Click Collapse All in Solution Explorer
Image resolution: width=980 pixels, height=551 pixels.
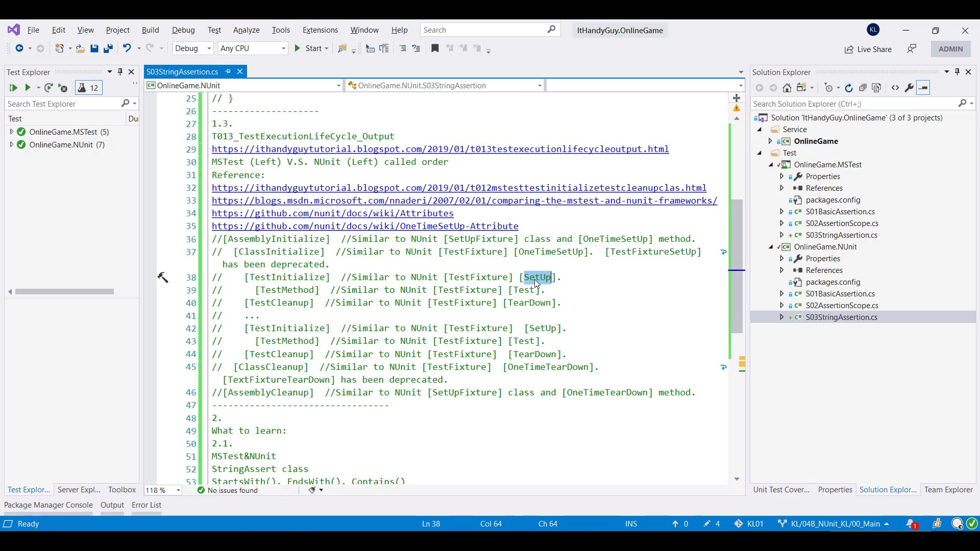pyautogui.click(x=863, y=88)
